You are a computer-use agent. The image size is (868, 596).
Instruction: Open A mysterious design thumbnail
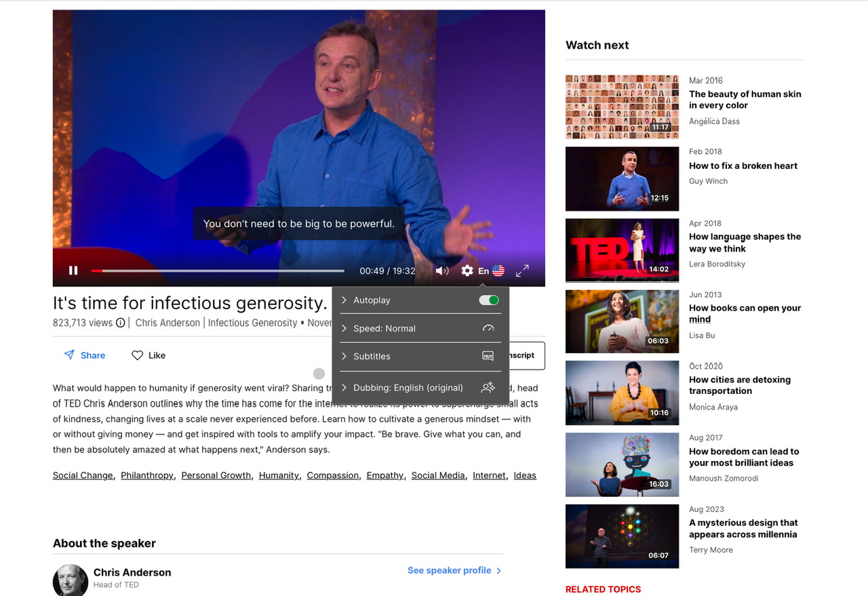622,536
